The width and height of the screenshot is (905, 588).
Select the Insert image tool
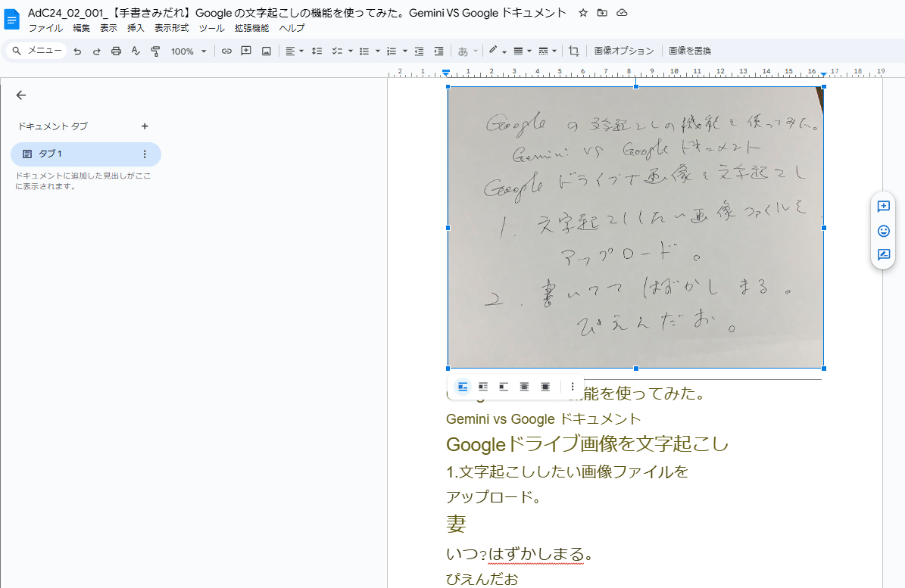pos(266,51)
